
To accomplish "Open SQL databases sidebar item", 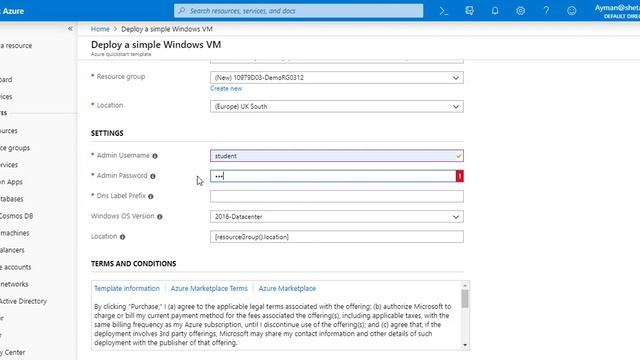I will point(12,199).
